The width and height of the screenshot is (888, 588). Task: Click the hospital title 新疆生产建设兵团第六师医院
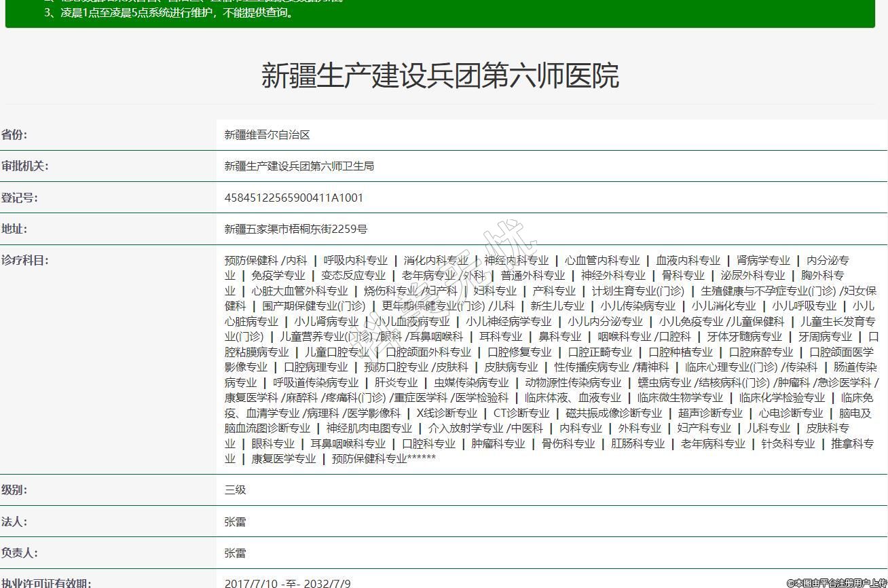[x=440, y=75]
